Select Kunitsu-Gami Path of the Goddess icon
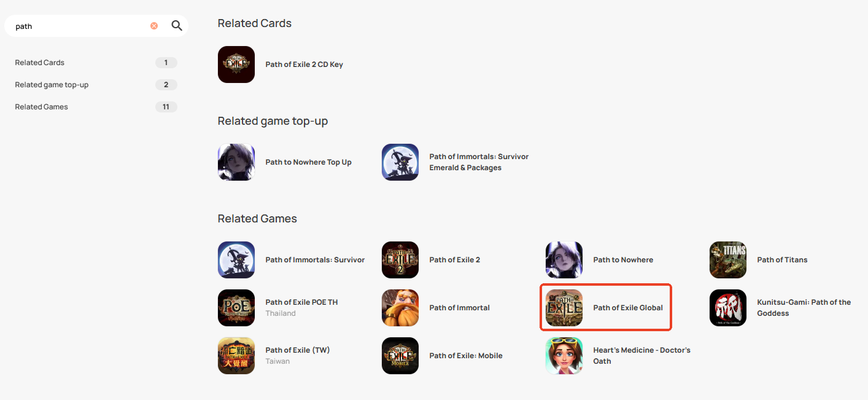 (728, 308)
